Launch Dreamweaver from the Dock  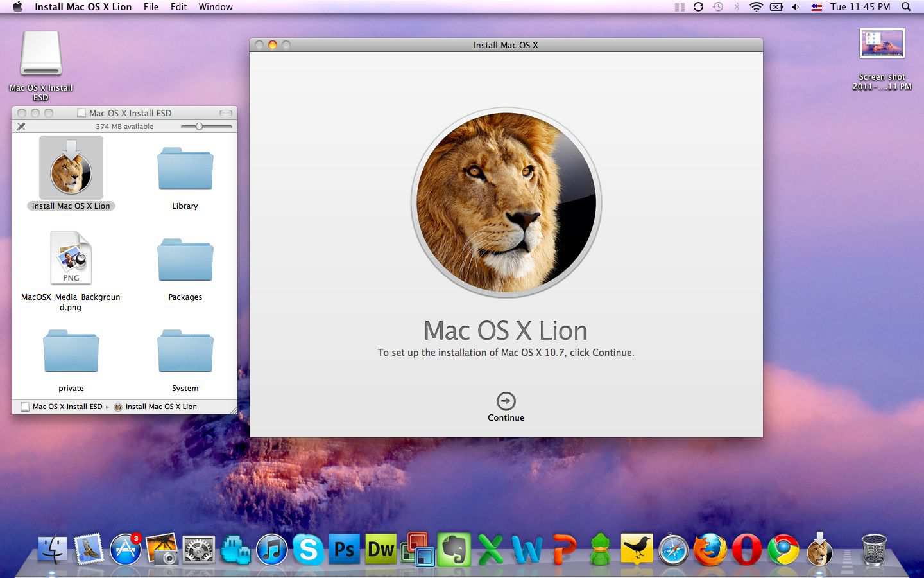click(x=381, y=550)
